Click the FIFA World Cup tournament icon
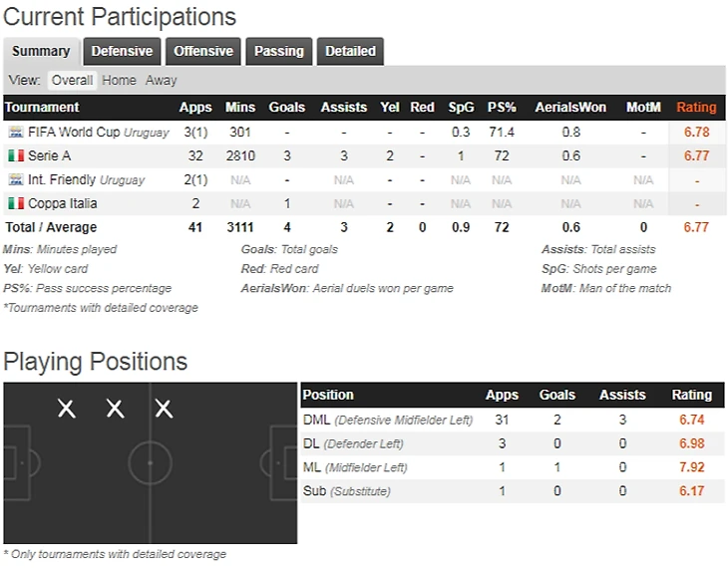 click(x=15, y=133)
